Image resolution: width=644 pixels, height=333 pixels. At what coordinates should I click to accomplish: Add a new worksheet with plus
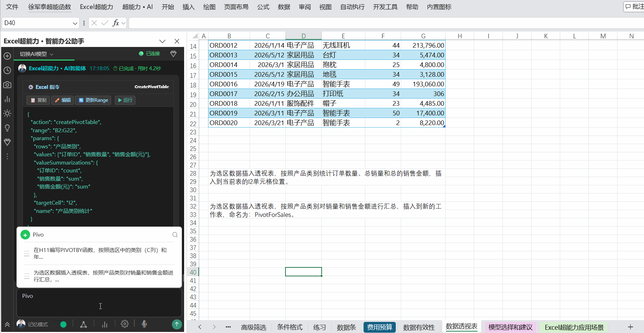click(630, 327)
